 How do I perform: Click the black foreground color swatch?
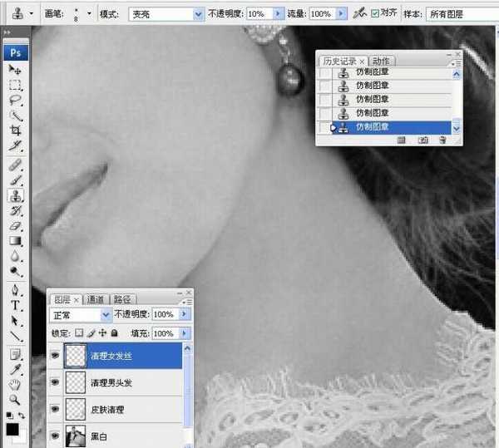click(x=13, y=430)
